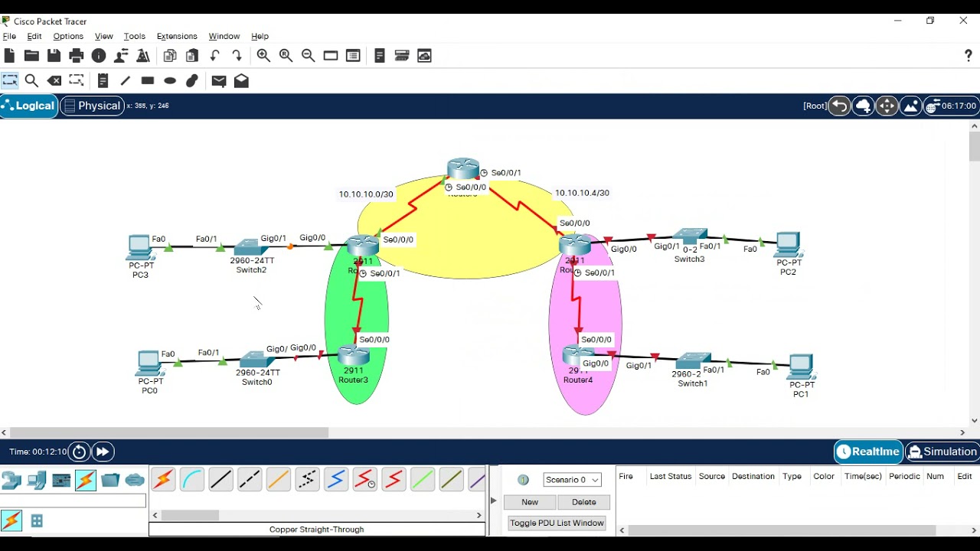Choose the Draw Freeform tool
Viewport: 980px width, 551px height.
click(192, 80)
